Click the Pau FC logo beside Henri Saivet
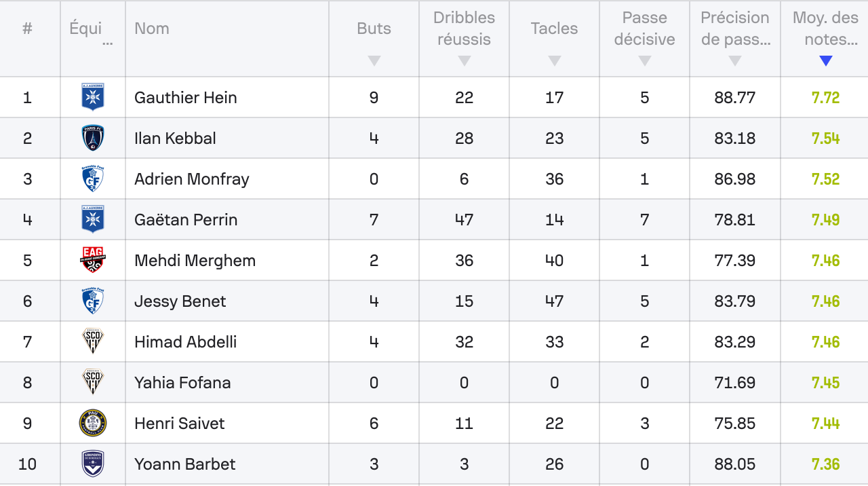The height and width of the screenshot is (486, 868). coord(93,423)
